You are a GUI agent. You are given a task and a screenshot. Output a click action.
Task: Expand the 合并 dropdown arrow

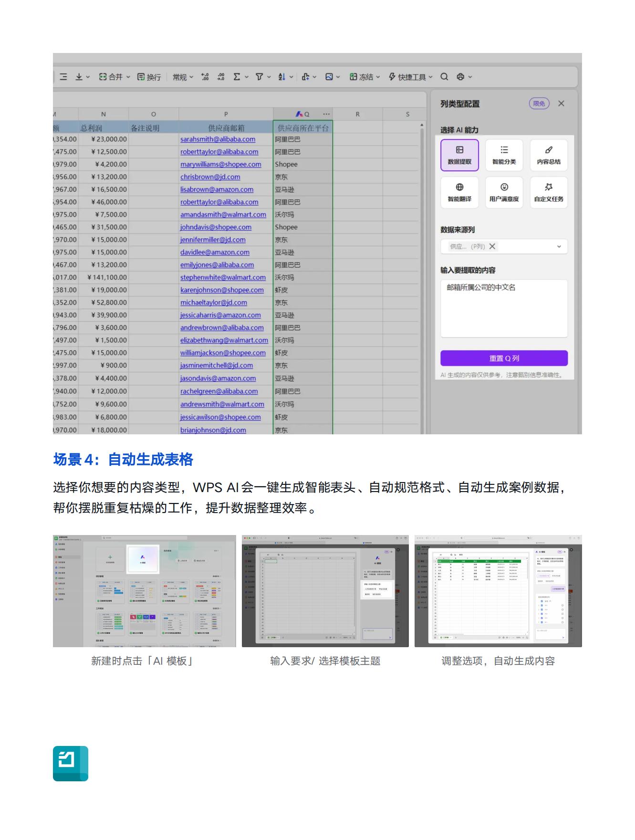[x=128, y=77]
